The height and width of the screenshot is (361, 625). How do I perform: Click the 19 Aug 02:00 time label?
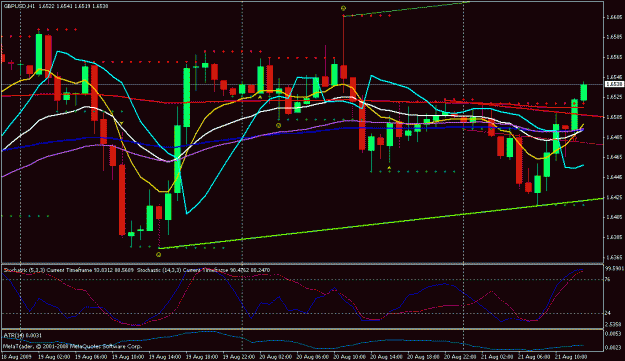tap(53, 356)
